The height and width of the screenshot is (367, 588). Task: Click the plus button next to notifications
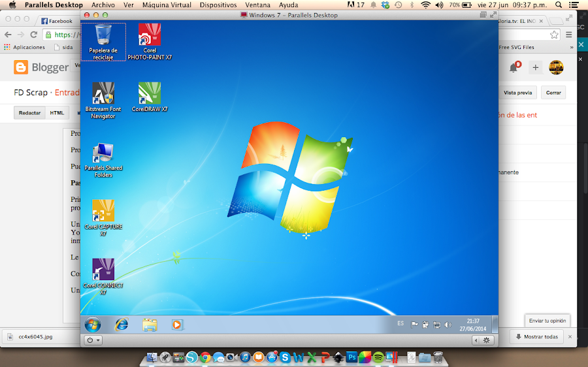536,67
